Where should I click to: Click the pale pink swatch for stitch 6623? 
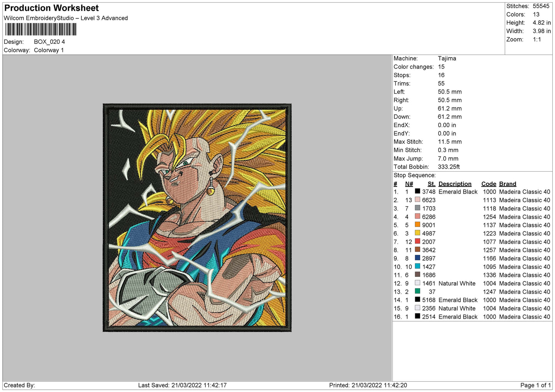[417, 200]
